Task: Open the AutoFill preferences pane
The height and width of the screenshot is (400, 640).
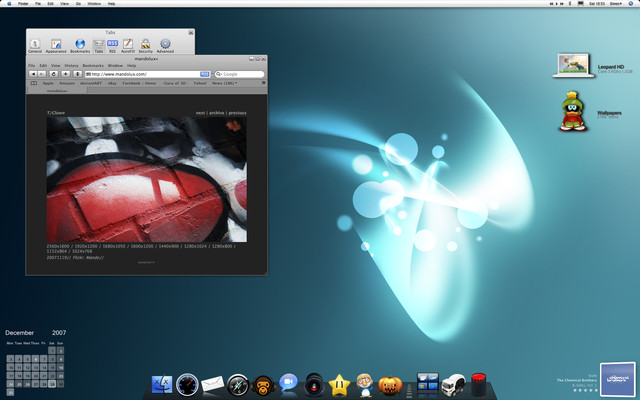Action: [127, 45]
